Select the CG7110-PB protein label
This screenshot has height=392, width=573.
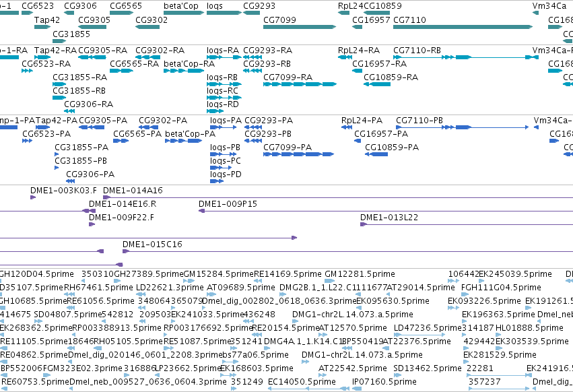pyautogui.click(x=419, y=121)
